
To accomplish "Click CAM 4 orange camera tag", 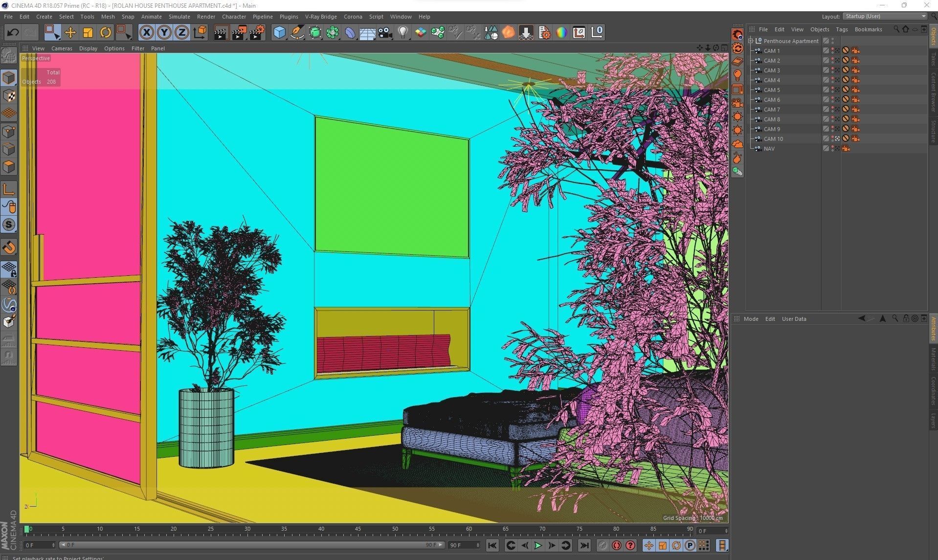I will pos(855,80).
